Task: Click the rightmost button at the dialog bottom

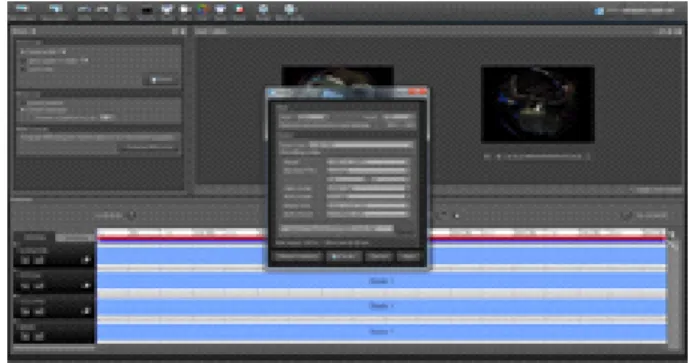Action: click(409, 257)
